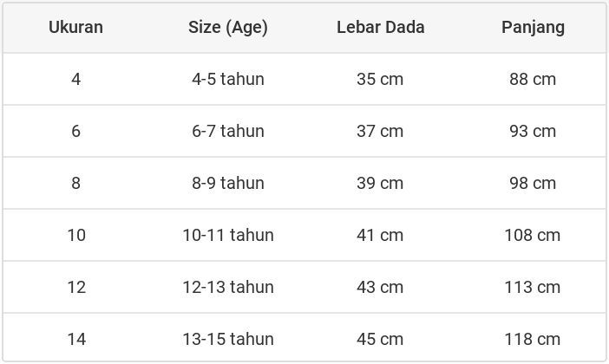Image resolution: width=609 pixels, height=364 pixels.
Task: Click the Size (Age) column header
Action: pos(228,27)
